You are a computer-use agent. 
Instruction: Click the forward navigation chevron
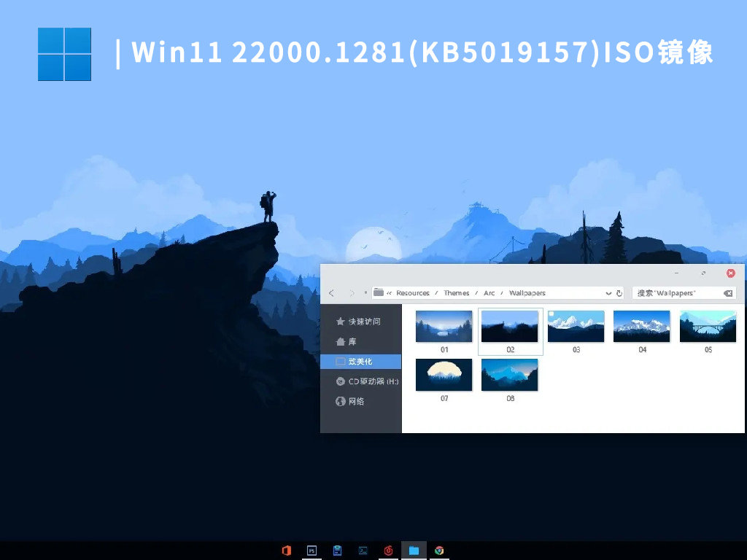[352, 292]
